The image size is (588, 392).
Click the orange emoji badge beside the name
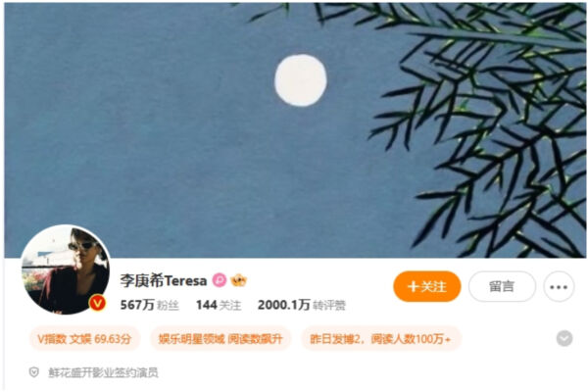238,280
